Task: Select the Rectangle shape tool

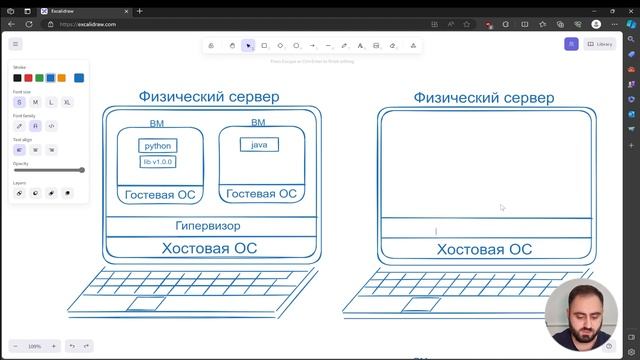Action: tap(264, 46)
